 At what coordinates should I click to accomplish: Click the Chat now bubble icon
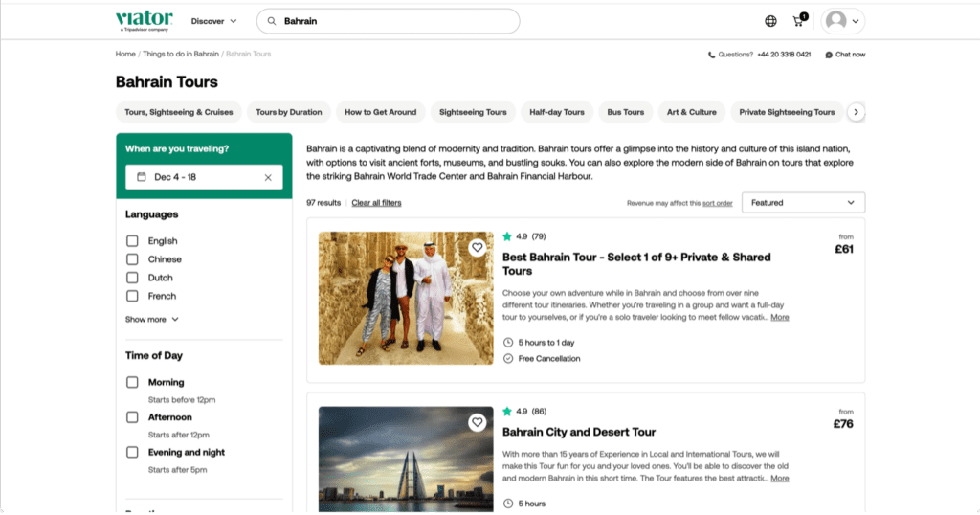pos(829,55)
